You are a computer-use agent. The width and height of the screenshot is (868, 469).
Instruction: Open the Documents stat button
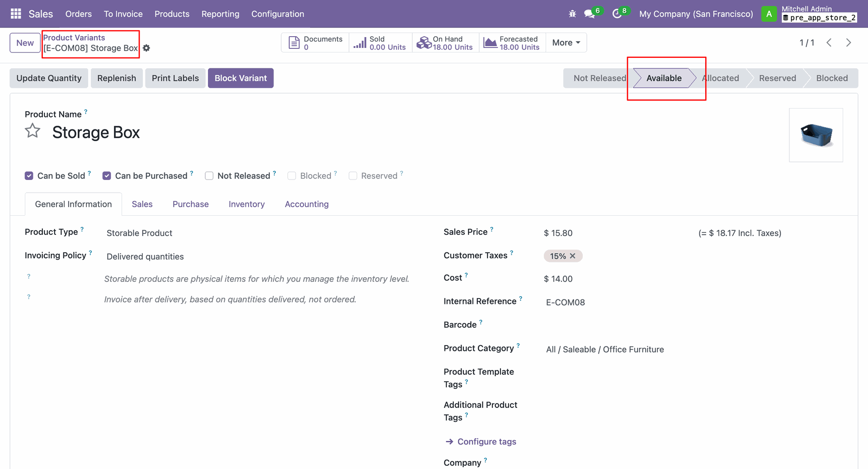[315, 43]
